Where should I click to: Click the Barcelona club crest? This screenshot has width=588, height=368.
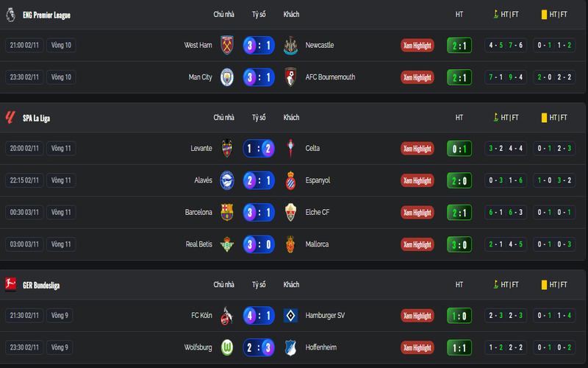(x=226, y=213)
